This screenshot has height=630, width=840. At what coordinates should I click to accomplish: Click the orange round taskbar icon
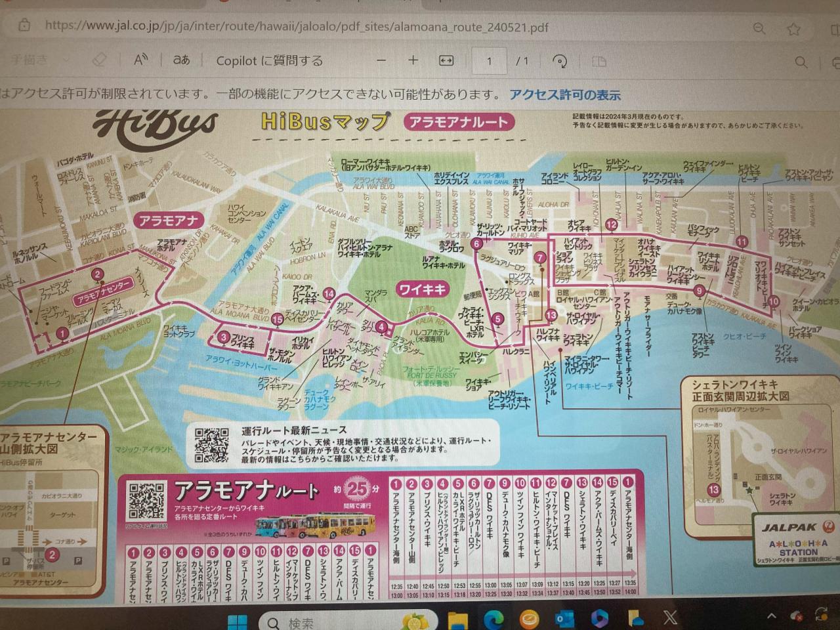tap(529, 619)
